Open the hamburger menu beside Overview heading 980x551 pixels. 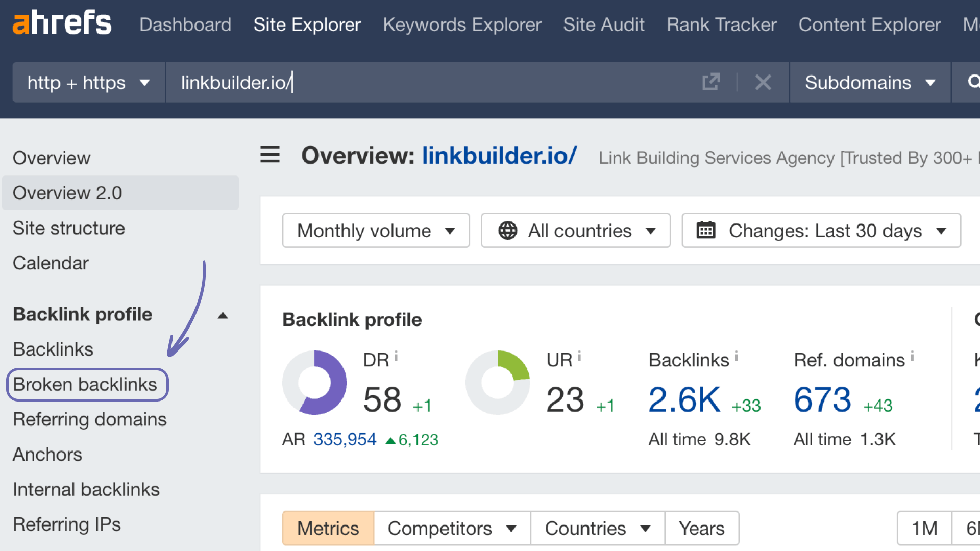[269, 156]
